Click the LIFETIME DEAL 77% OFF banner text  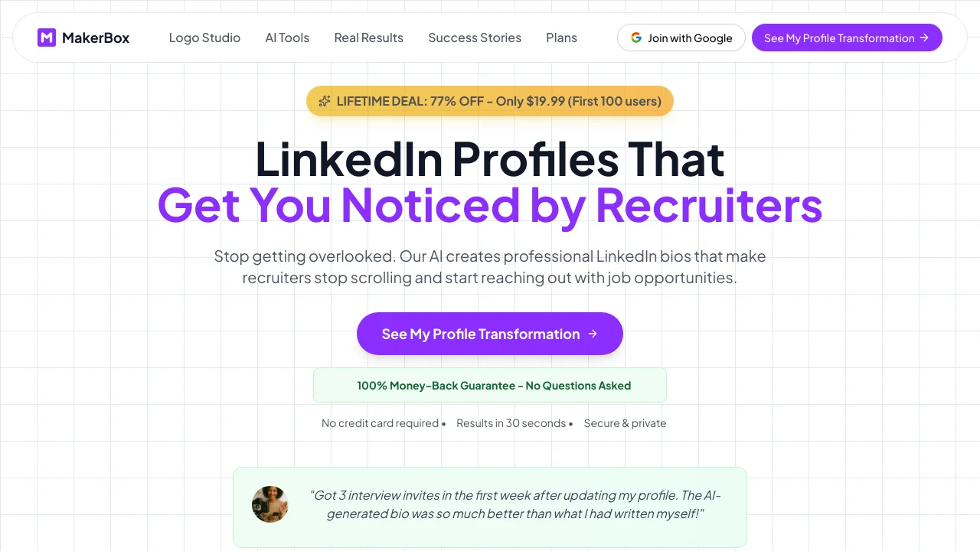tap(498, 101)
